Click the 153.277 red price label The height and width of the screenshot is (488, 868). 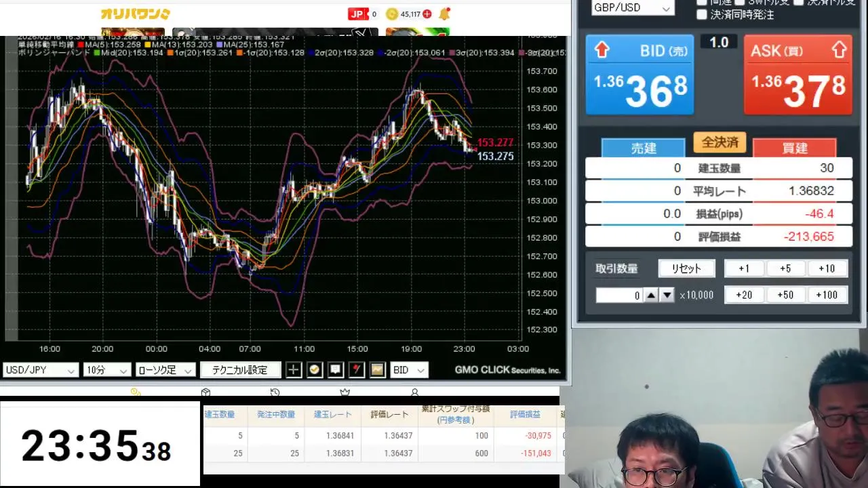[495, 142]
